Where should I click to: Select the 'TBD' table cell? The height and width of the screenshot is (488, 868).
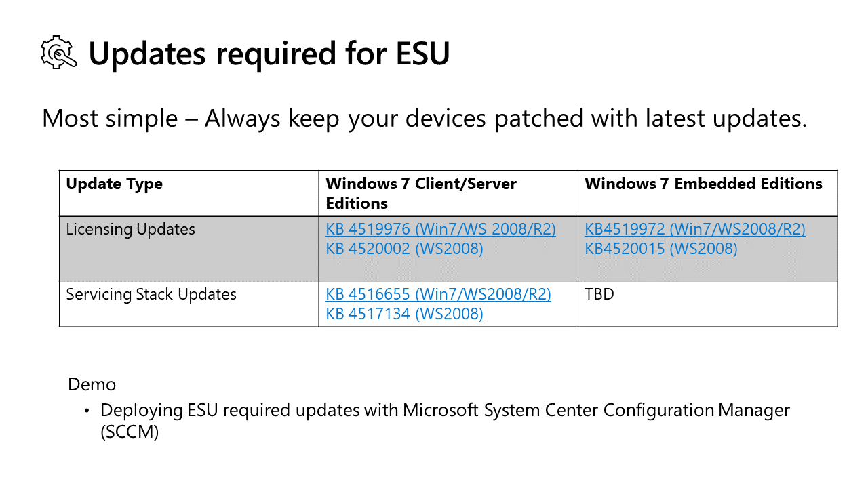tap(708, 304)
